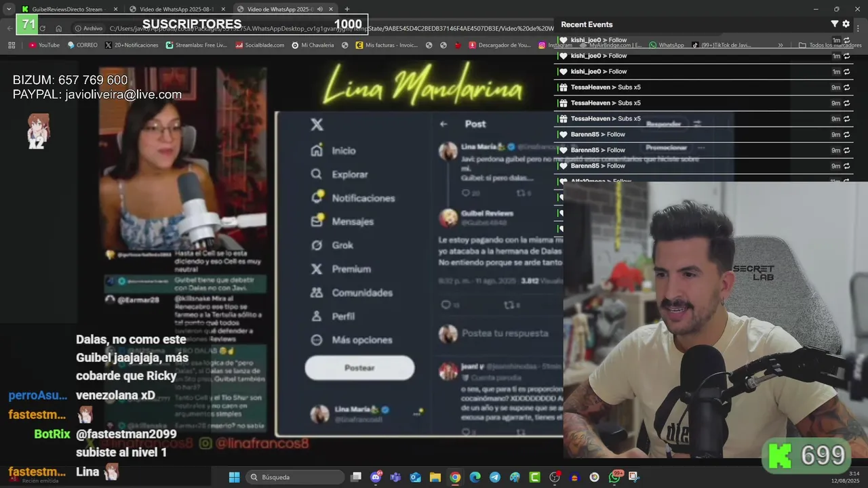Open WhatsApp from the taskbar
This screenshot has height=488, width=868.
(x=614, y=477)
